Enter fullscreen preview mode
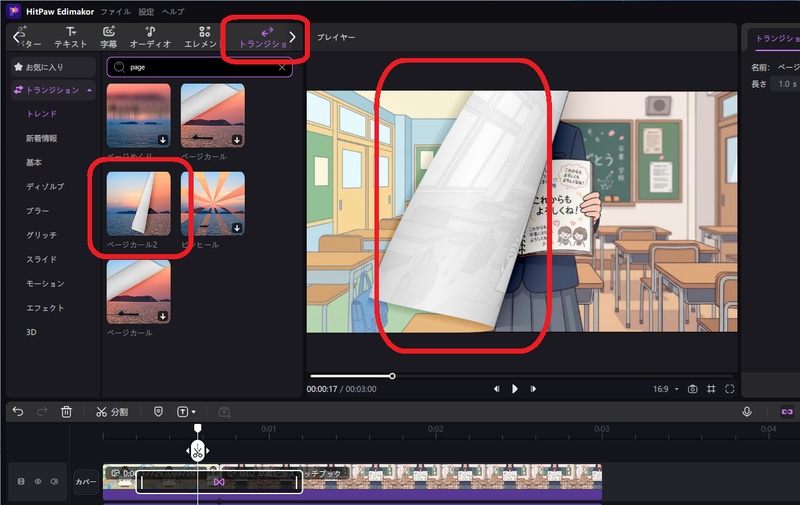 pyautogui.click(x=730, y=389)
